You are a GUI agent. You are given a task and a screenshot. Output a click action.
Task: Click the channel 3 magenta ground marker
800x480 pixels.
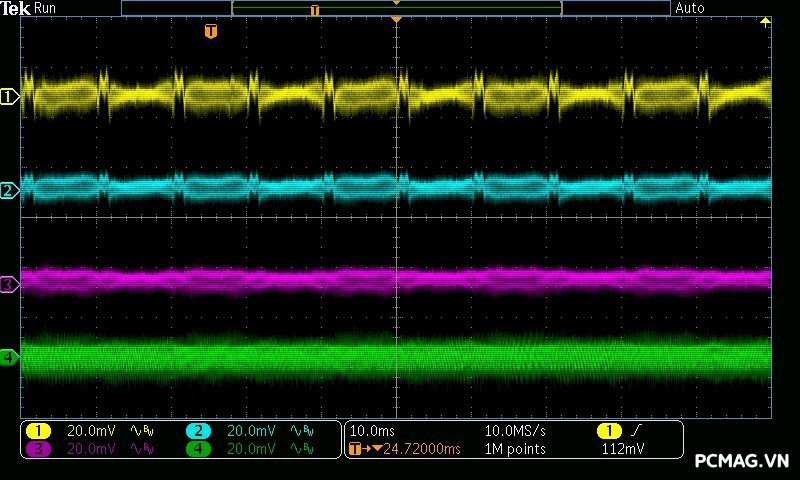click(9, 285)
